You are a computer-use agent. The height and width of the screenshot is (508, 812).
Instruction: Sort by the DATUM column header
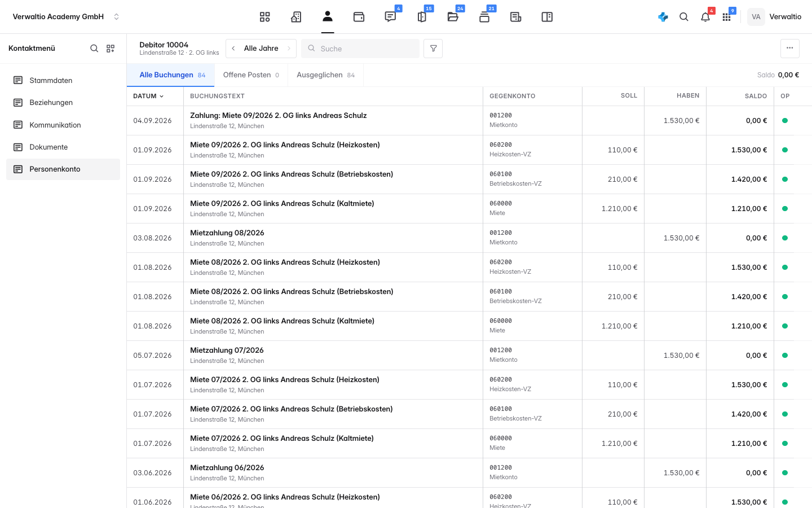[148, 96]
